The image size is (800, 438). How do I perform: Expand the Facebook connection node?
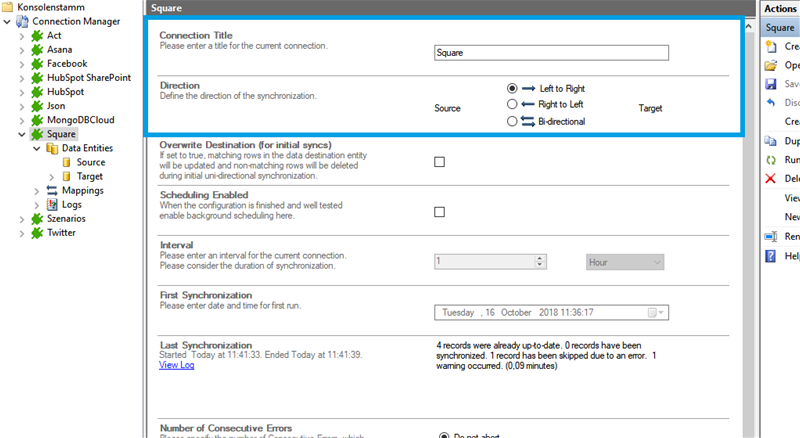tap(22, 64)
